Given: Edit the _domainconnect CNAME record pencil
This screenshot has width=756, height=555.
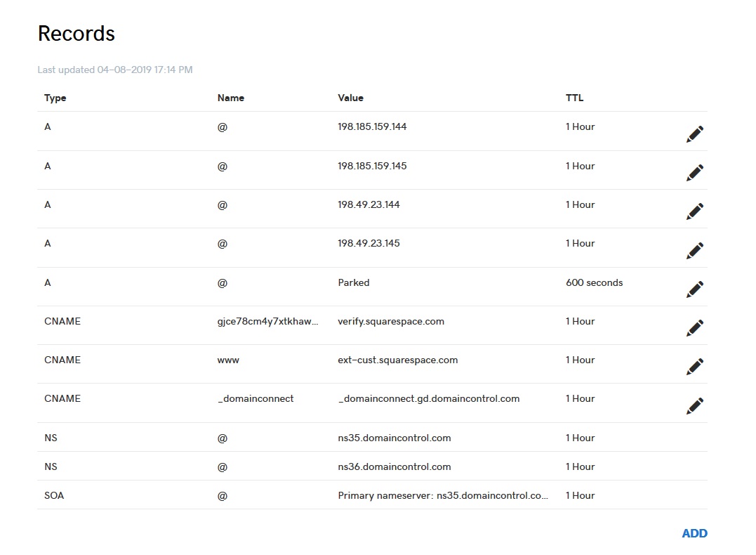Looking at the screenshot, I should coord(695,406).
